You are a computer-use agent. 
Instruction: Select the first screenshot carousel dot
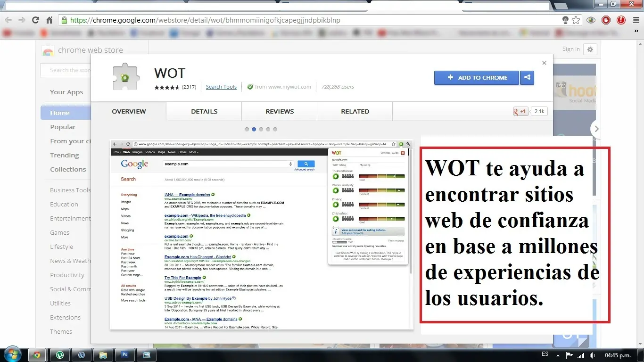tap(247, 129)
